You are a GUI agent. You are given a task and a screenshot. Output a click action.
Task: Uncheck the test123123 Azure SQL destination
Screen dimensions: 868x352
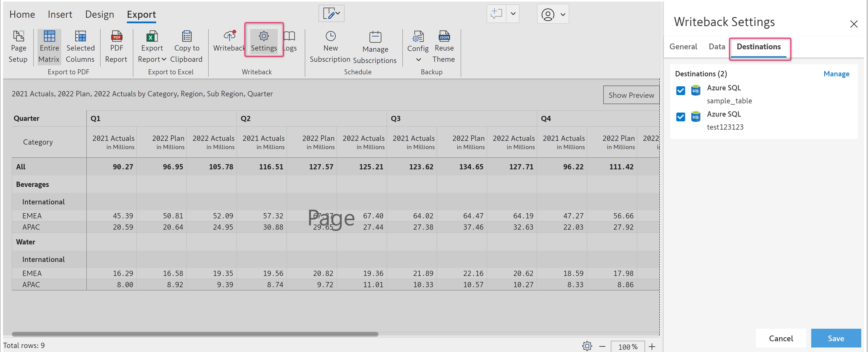pyautogui.click(x=680, y=117)
